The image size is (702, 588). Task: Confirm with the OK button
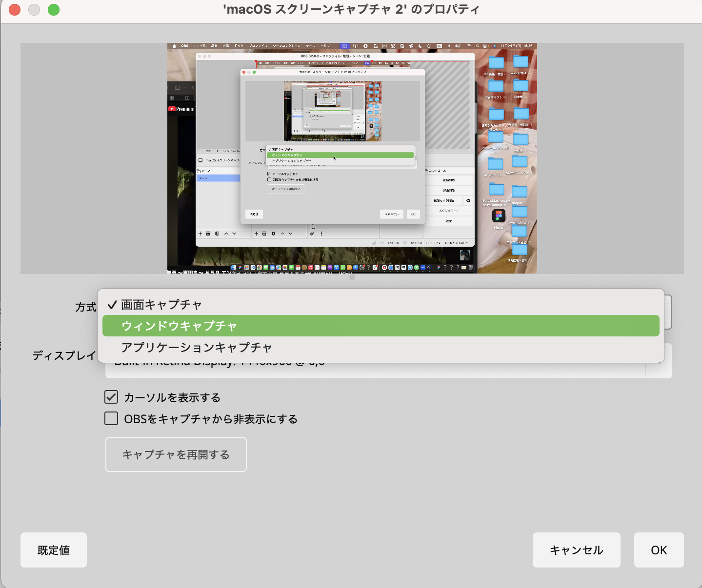click(x=658, y=550)
